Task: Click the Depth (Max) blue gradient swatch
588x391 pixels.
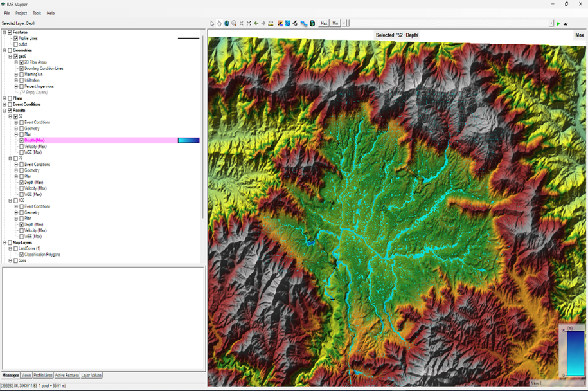Action: (x=188, y=140)
